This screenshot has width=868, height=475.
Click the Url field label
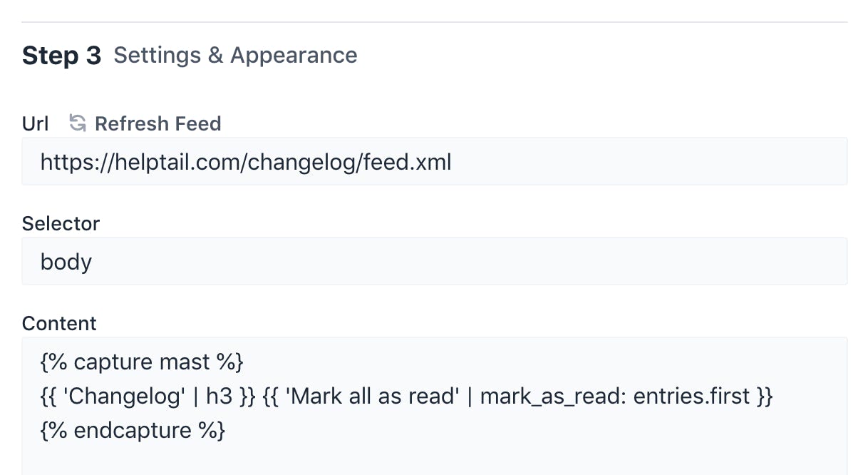36,123
